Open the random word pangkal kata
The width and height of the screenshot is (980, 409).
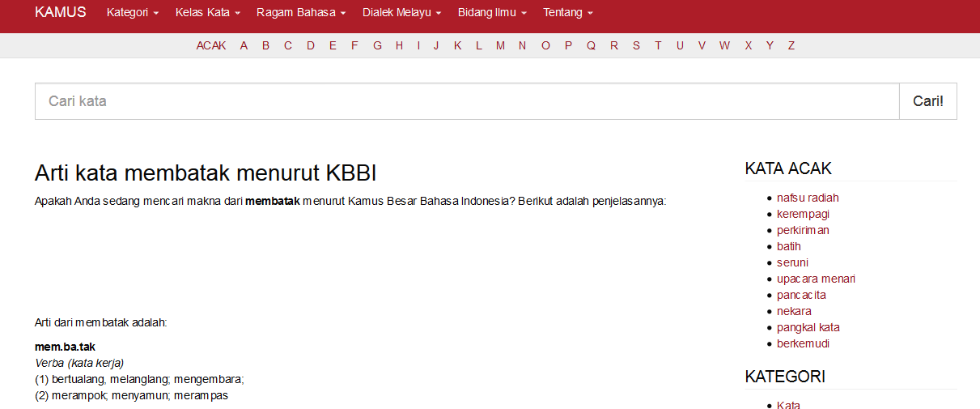808,327
